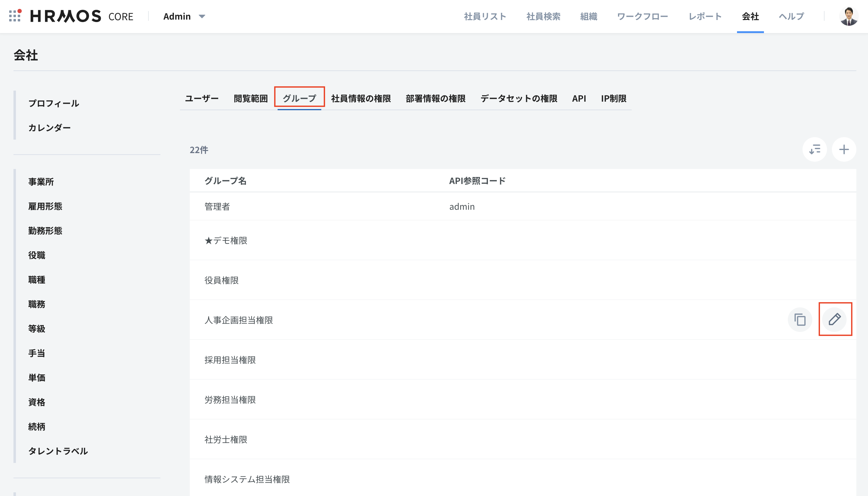868x496 pixels.
Task: Switch to the 社員情報の権限 tab
Action: click(361, 99)
